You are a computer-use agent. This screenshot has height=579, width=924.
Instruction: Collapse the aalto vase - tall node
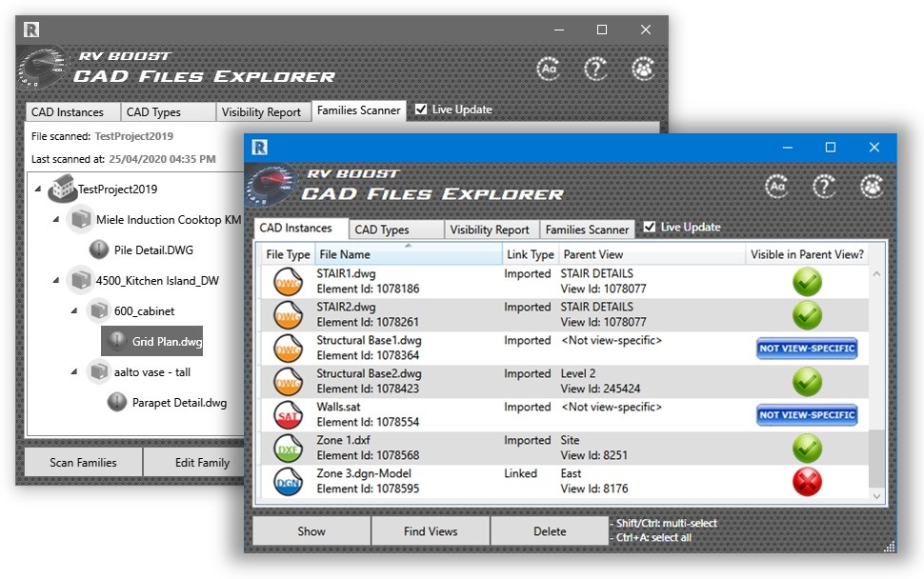tap(74, 371)
